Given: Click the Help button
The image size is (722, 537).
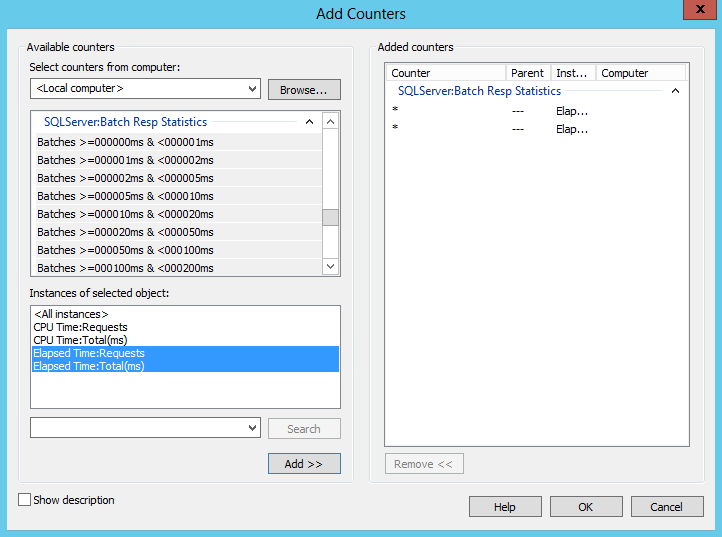Looking at the screenshot, I should point(505,507).
